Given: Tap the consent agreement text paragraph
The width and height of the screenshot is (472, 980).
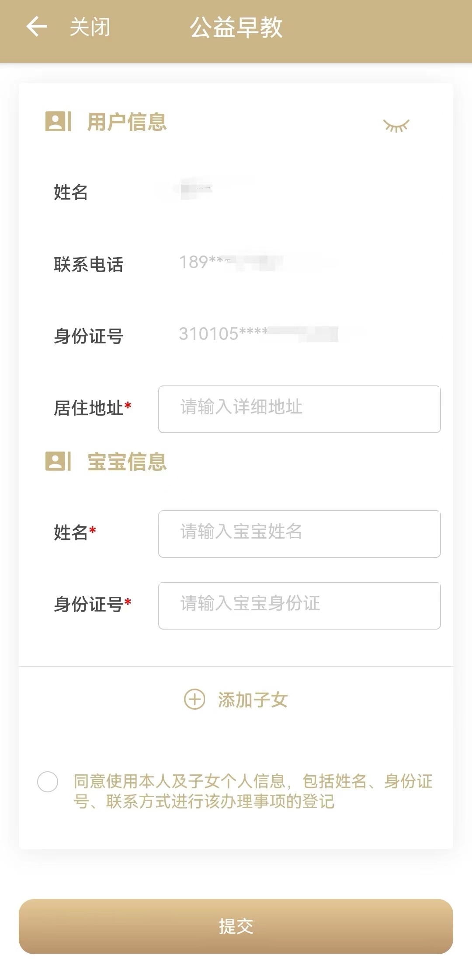Looking at the screenshot, I should tap(253, 791).
